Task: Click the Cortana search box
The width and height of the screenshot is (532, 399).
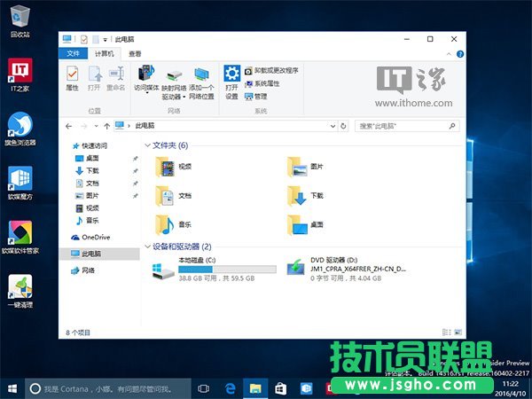Action: tap(108, 388)
